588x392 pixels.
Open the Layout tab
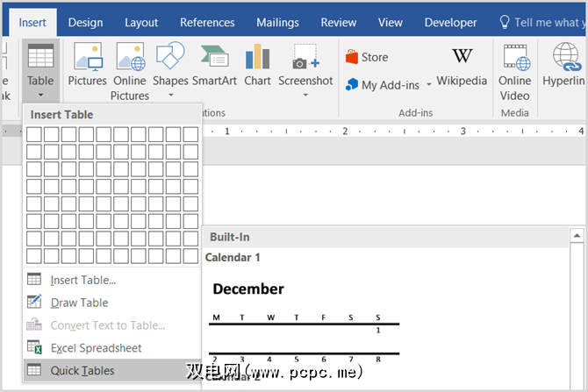(x=141, y=23)
